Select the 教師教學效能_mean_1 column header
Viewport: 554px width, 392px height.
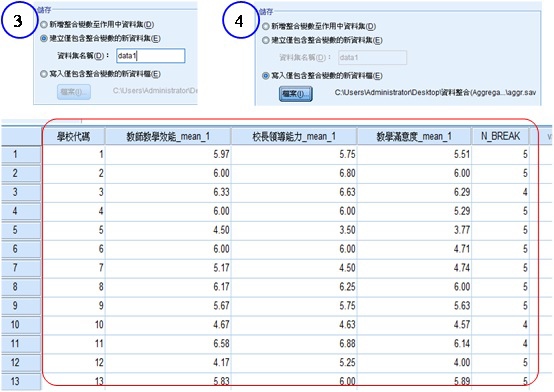click(x=168, y=136)
